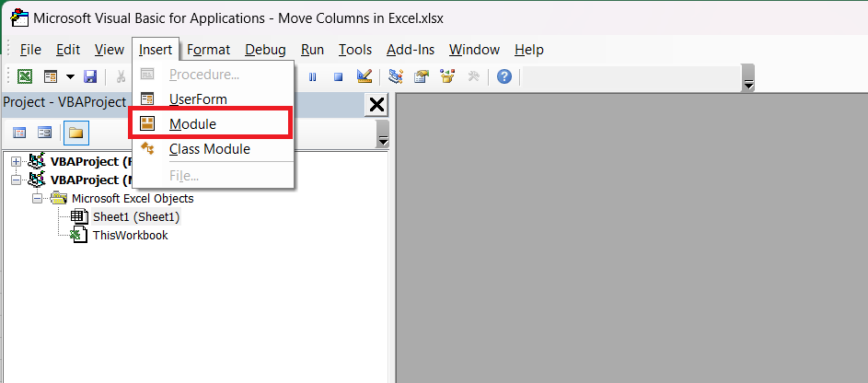Open the File menu

pyautogui.click(x=30, y=50)
